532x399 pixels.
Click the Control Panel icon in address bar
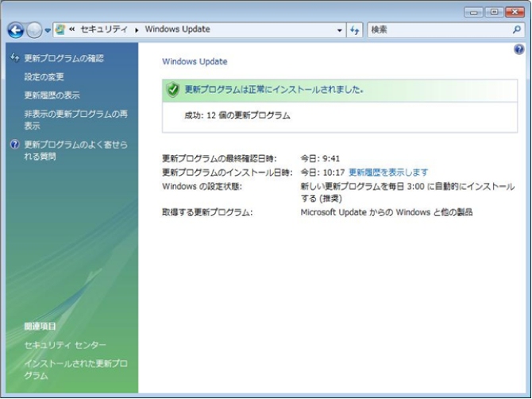click(x=60, y=29)
